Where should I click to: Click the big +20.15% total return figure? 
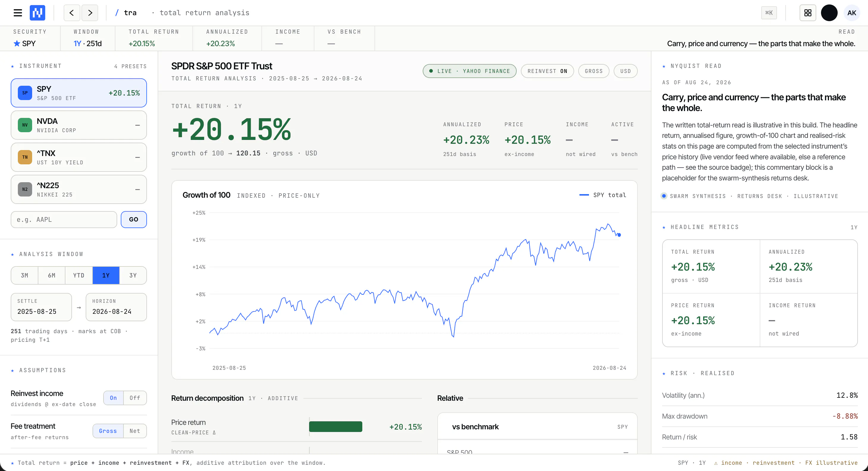(231, 130)
